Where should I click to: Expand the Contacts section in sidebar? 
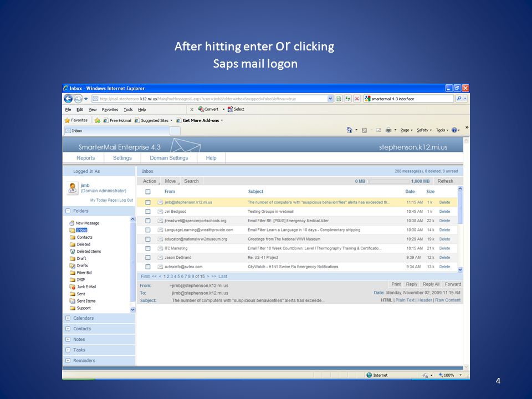(x=68, y=329)
